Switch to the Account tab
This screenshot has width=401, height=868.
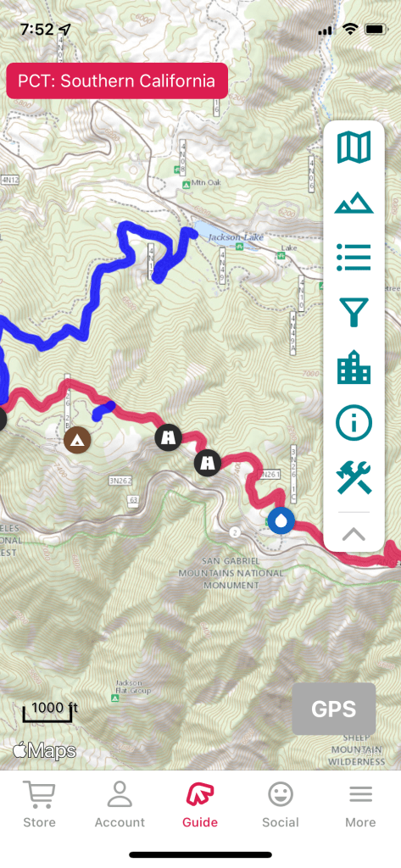coord(120,805)
